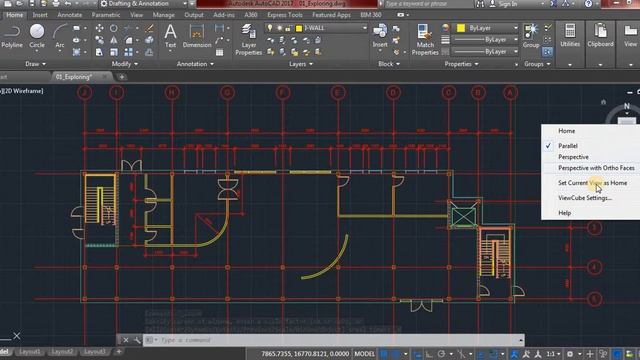
Task: Click the yellow I-WALL layer color swatch
Action: pos(299,28)
